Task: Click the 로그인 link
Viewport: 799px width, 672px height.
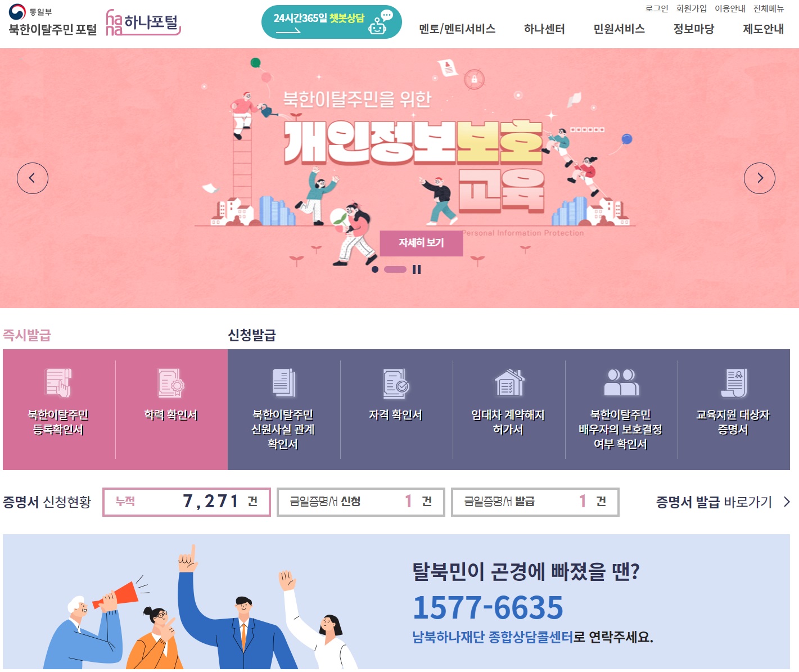Action: tap(657, 8)
